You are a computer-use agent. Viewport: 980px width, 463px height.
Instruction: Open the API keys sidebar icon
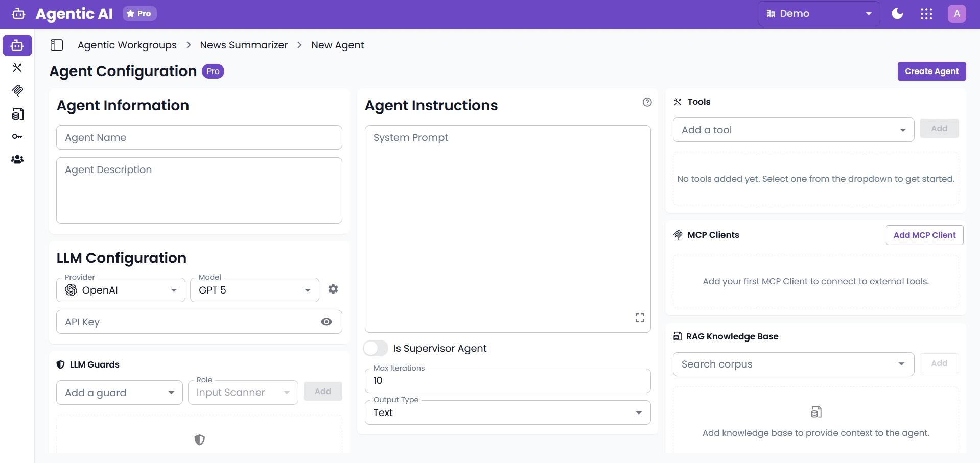[17, 136]
